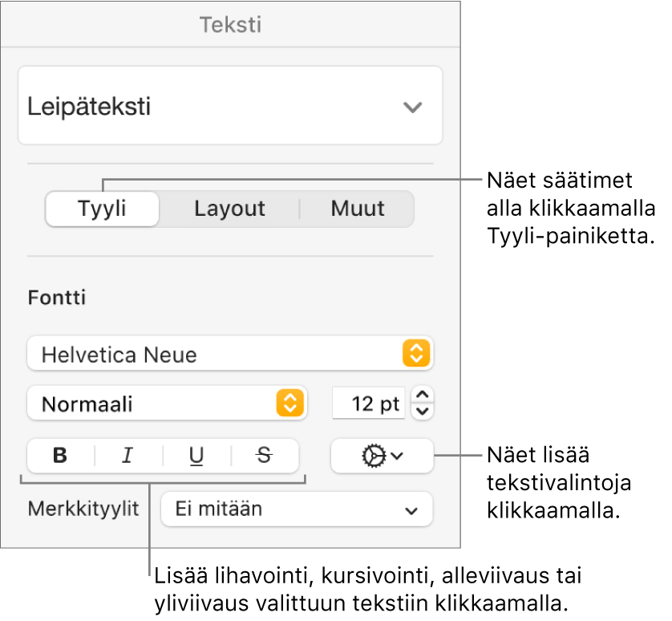Select the Strikethrough (S) formatting icon

[262, 456]
